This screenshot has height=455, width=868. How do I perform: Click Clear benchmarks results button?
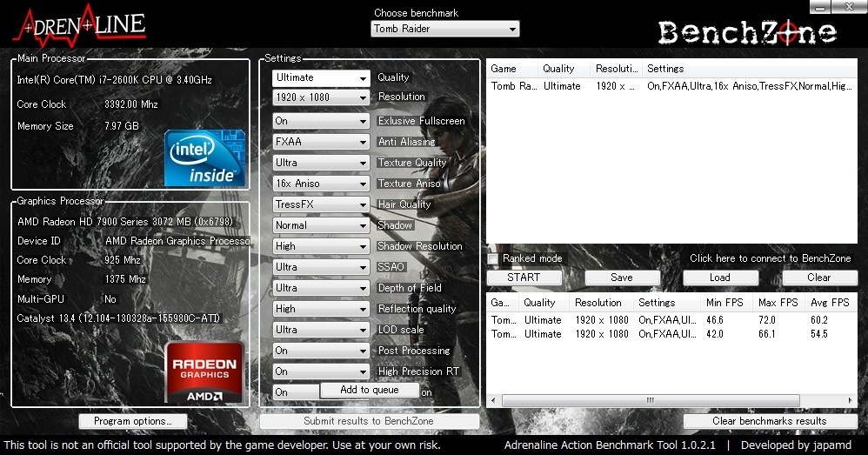pyautogui.click(x=770, y=421)
